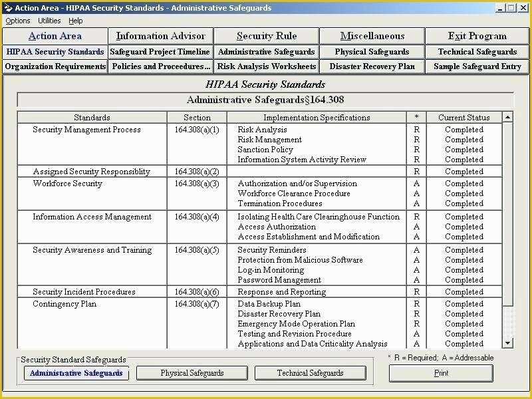Click the table vertical scrollbar thumb

point(507,213)
